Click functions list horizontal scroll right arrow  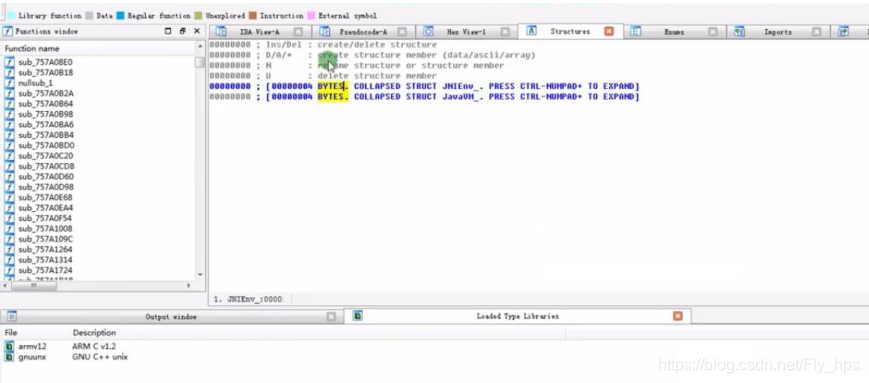(188, 285)
